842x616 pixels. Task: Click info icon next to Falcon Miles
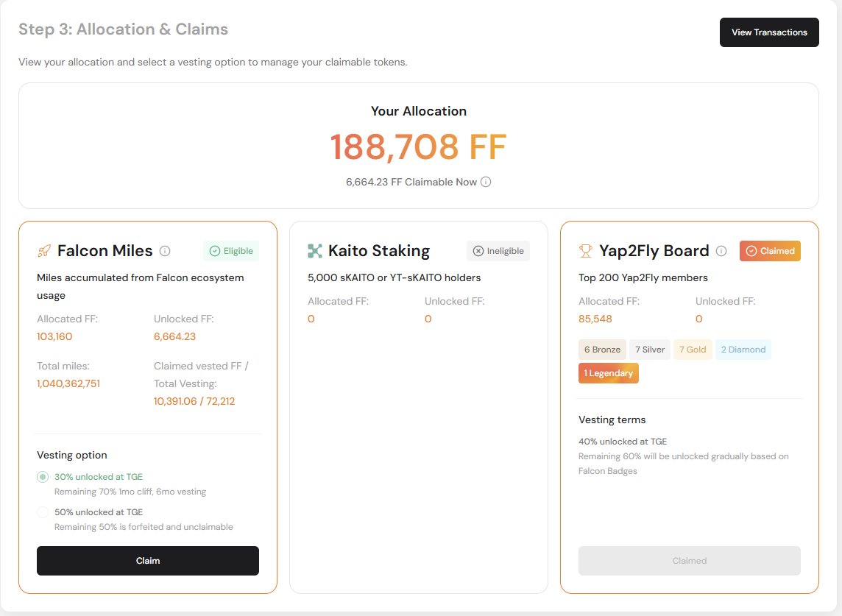165,251
